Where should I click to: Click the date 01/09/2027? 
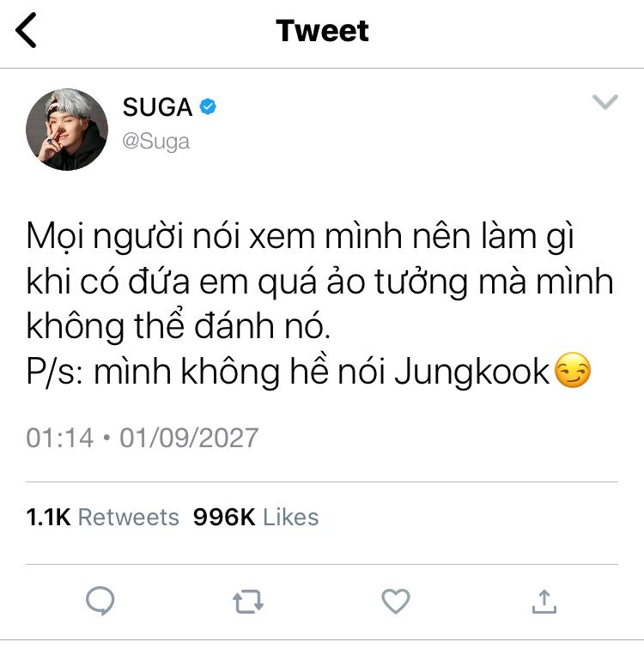coord(189,438)
